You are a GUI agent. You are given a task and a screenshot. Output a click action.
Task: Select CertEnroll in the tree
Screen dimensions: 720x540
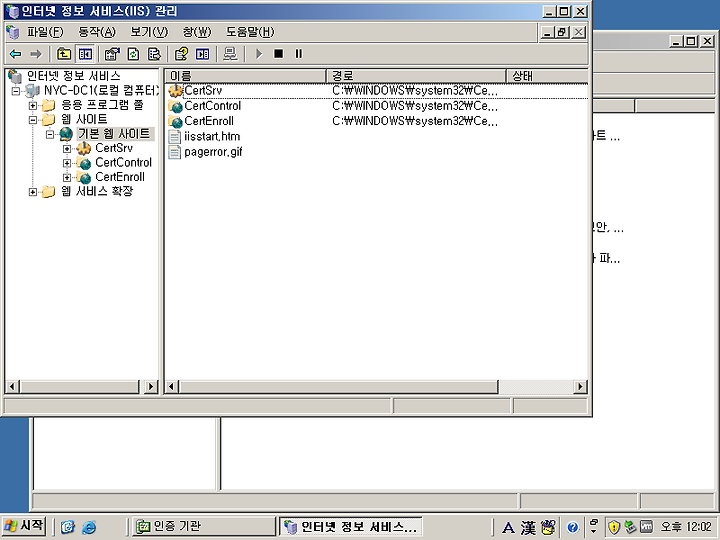[120, 177]
